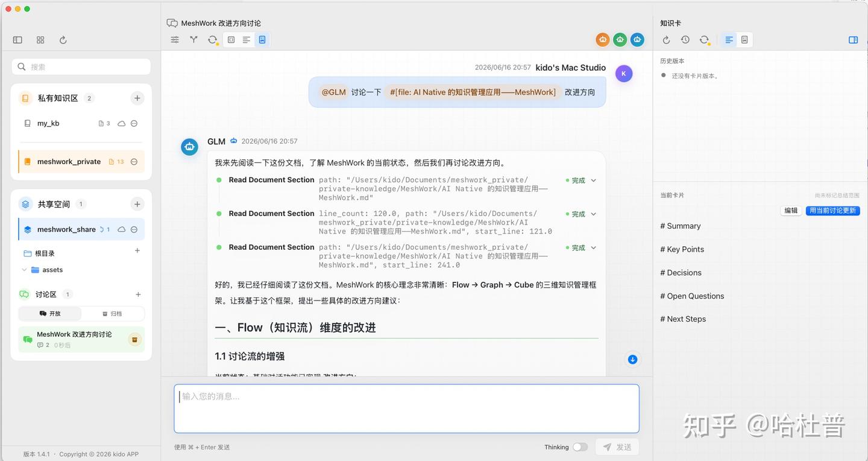Click the branch/fork icon in discussion toolbar
This screenshot has height=461, width=868.
(193, 40)
